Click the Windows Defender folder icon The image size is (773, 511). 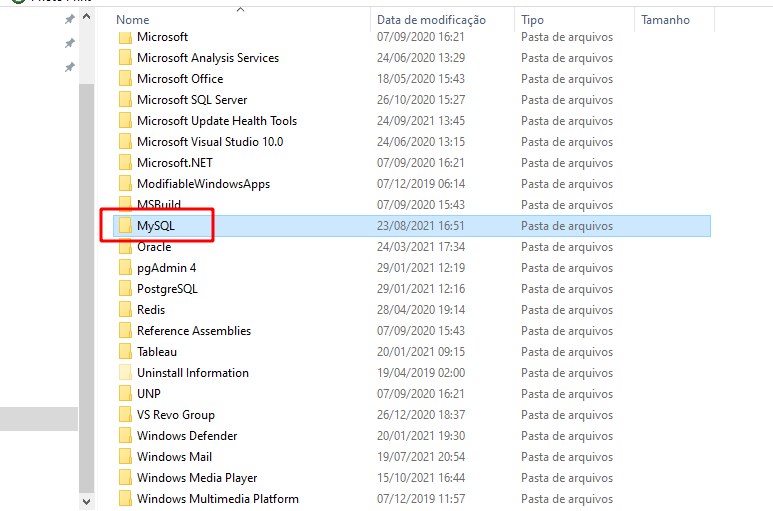click(x=125, y=436)
